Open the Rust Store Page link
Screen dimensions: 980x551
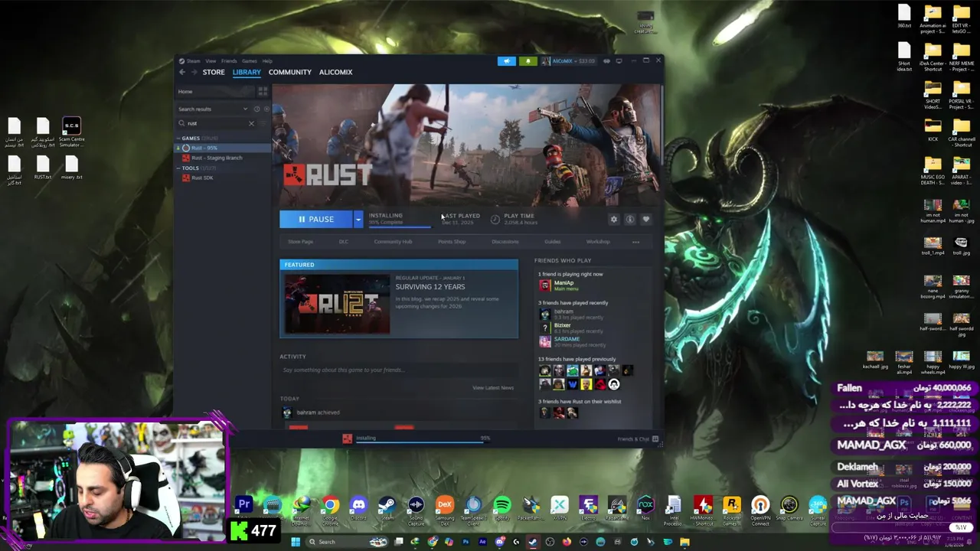[300, 242]
